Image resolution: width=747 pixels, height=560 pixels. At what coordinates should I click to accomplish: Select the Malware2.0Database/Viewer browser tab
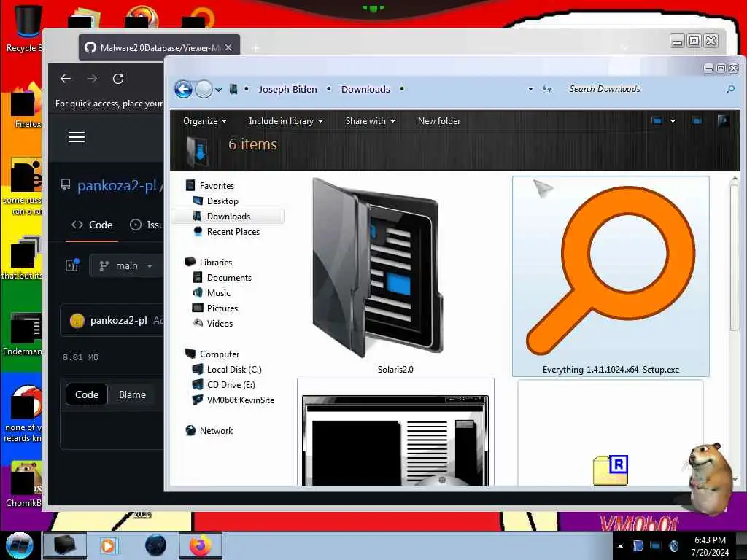pos(159,47)
